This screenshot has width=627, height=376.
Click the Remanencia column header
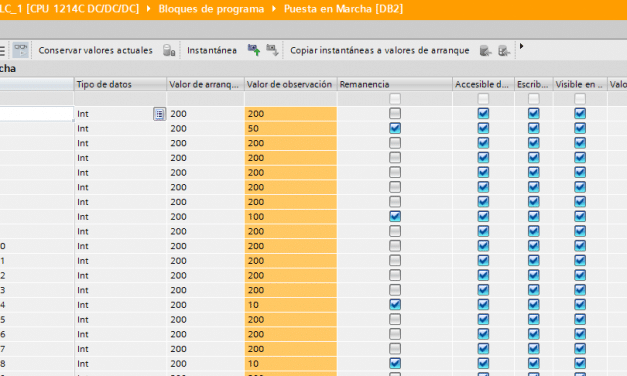coord(395,84)
